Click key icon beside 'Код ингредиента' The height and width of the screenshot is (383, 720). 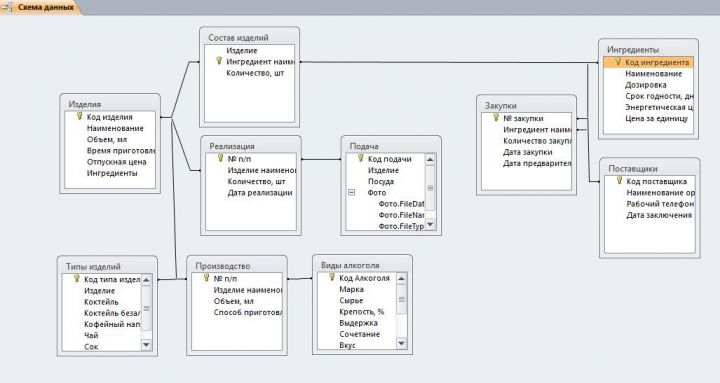coord(618,62)
